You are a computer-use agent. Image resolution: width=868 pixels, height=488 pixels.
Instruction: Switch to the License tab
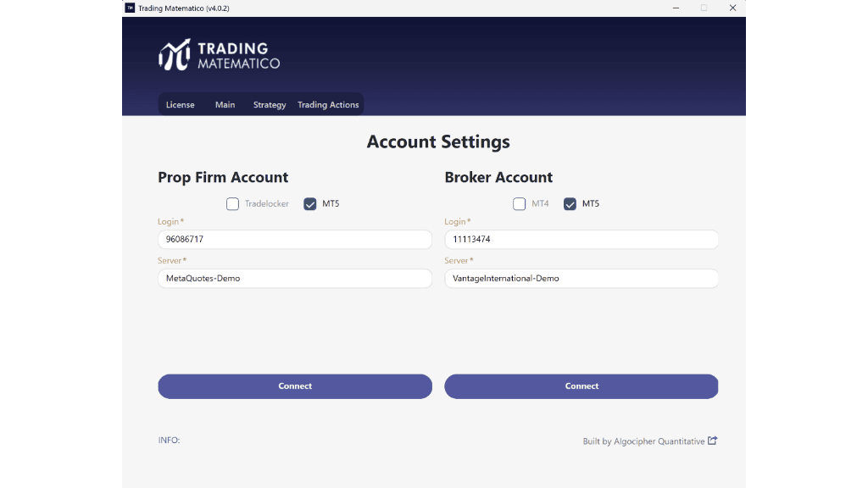click(180, 104)
